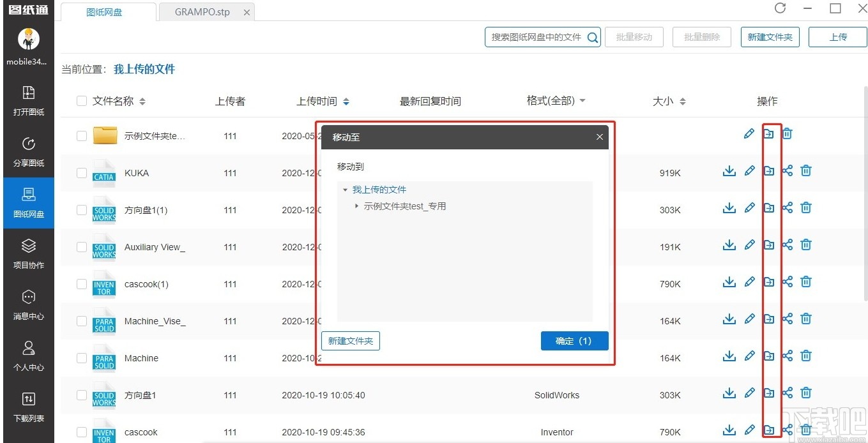Collapse the 我上传的文件 tree node
The width and height of the screenshot is (868, 443).
click(345, 189)
